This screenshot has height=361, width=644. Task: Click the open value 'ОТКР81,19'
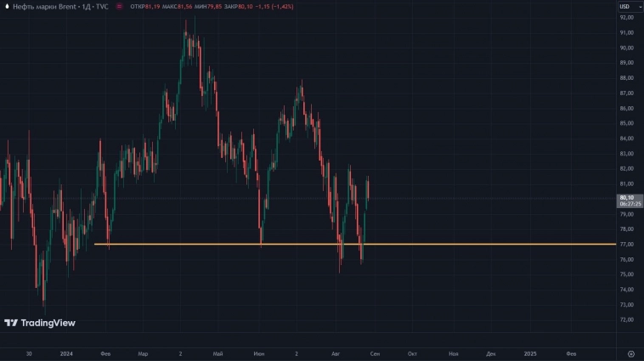click(145, 7)
